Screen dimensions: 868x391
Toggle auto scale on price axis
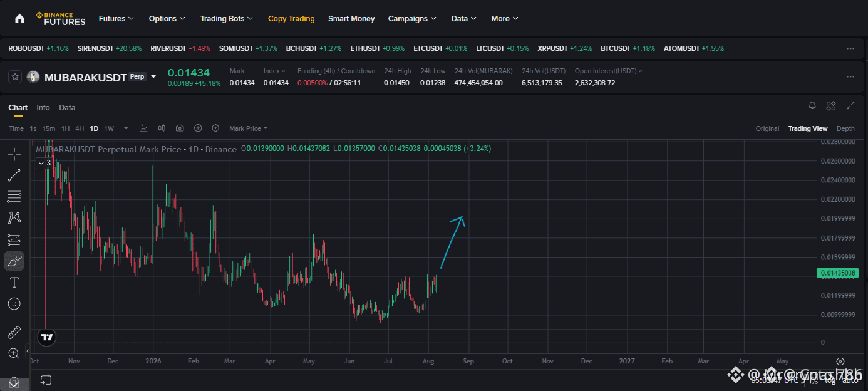tap(850, 379)
